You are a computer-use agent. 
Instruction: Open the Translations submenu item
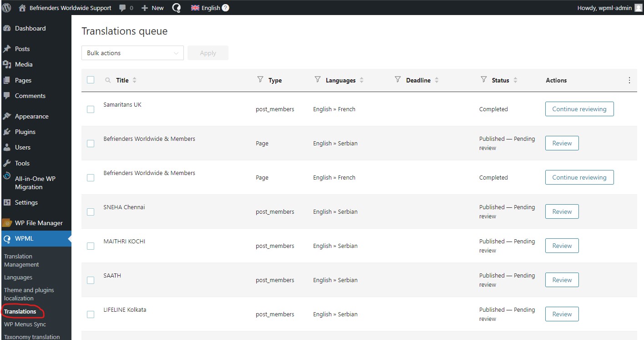click(x=20, y=311)
